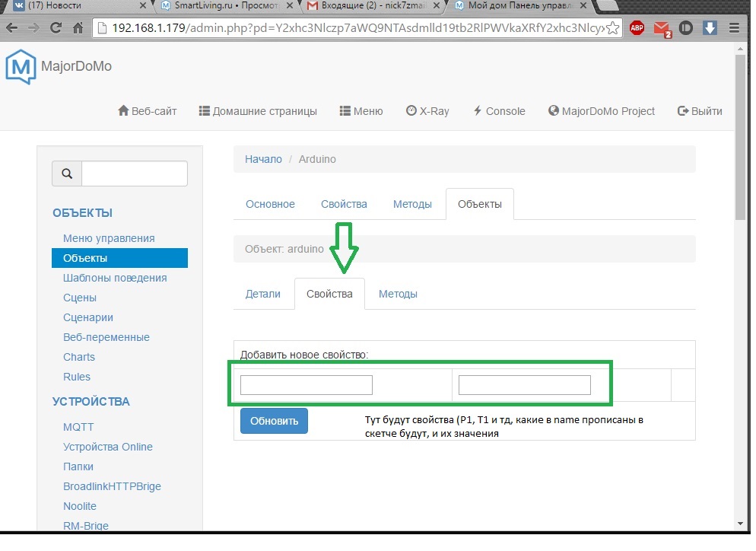The image size is (756, 551).
Task: Open Сцены in sidebar
Action: tap(80, 298)
